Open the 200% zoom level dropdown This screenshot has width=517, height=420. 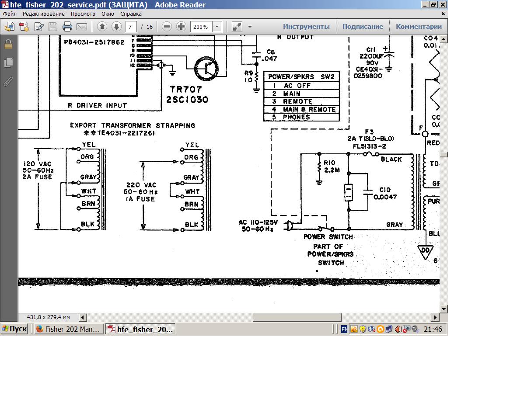coord(217,27)
